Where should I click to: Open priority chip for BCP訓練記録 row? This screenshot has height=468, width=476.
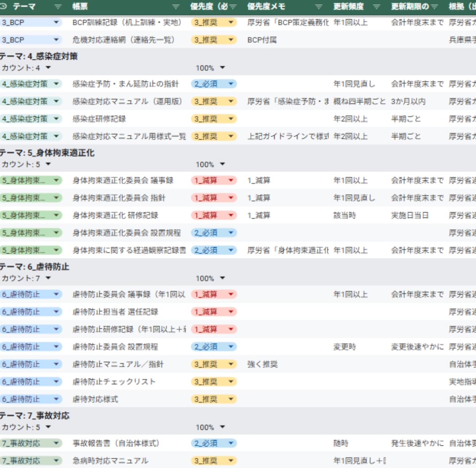coord(214,23)
